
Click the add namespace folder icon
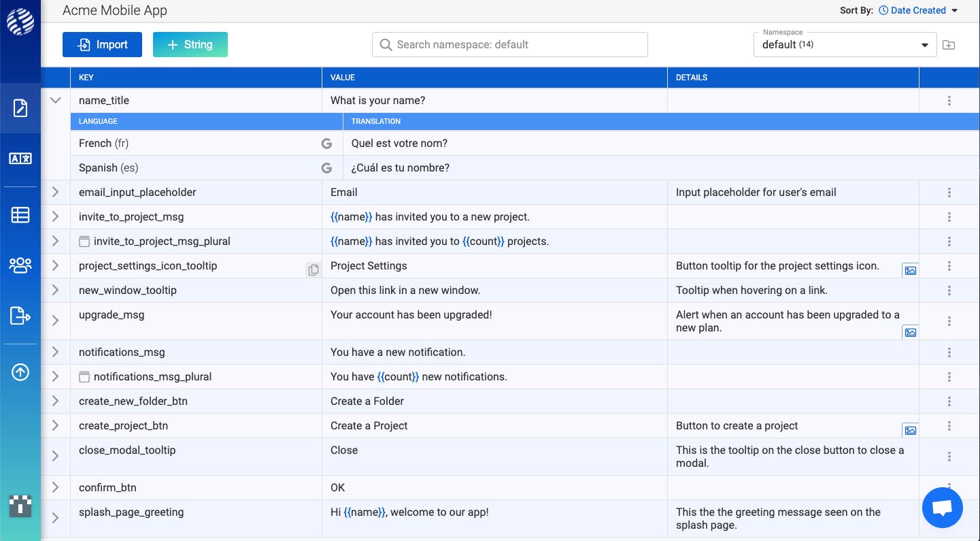(949, 45)
